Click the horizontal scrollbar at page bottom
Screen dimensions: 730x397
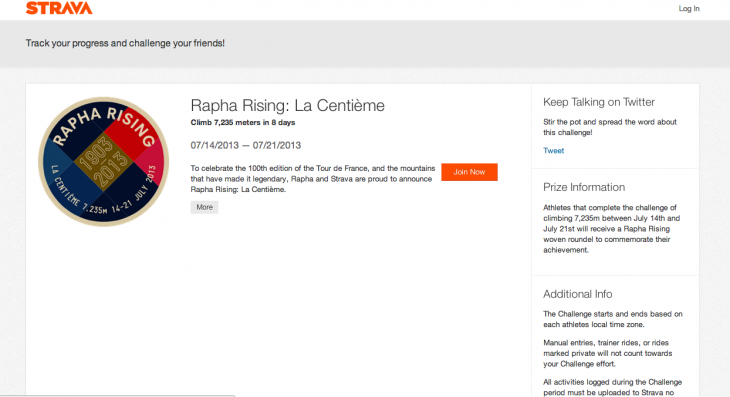(x=117, y=396)
